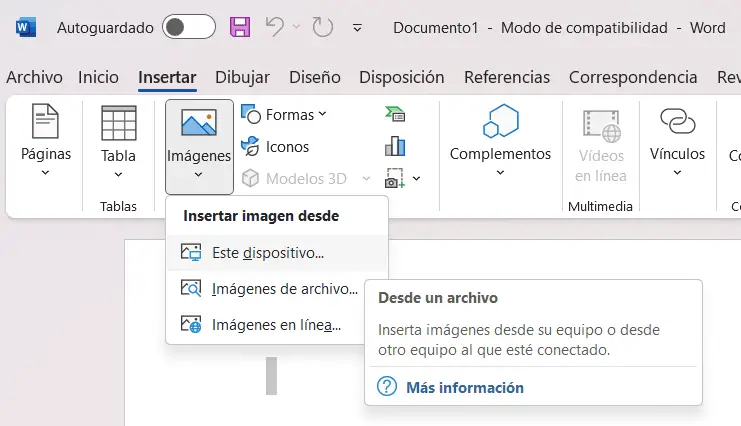Image resolution: width=741 pixels, height=426 pixels.
Task: Click the Undo arrow icon
Action: pyautogui.click(x=275, y=27)
